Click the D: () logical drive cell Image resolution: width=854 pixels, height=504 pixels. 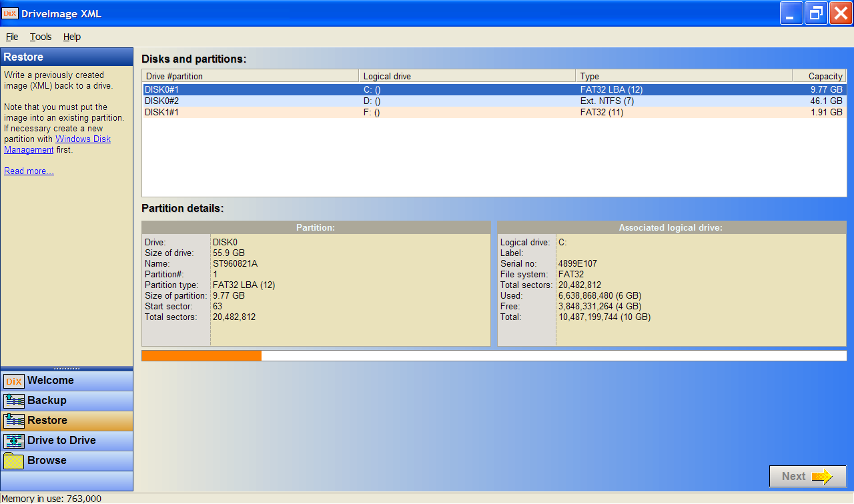pos(372,101)
